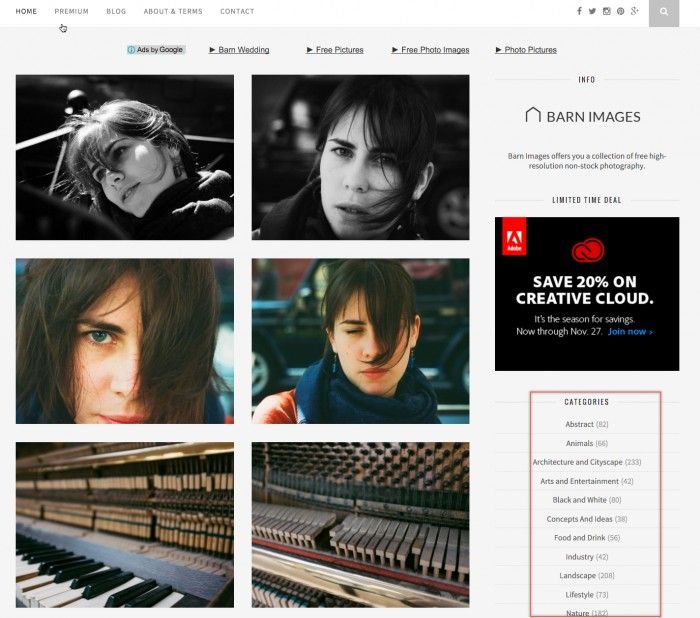Image resolution: width=700 pixels, height=618 pixels.
Task: Open photo of woman in blue scarf
Action: [x=360, y=341]
